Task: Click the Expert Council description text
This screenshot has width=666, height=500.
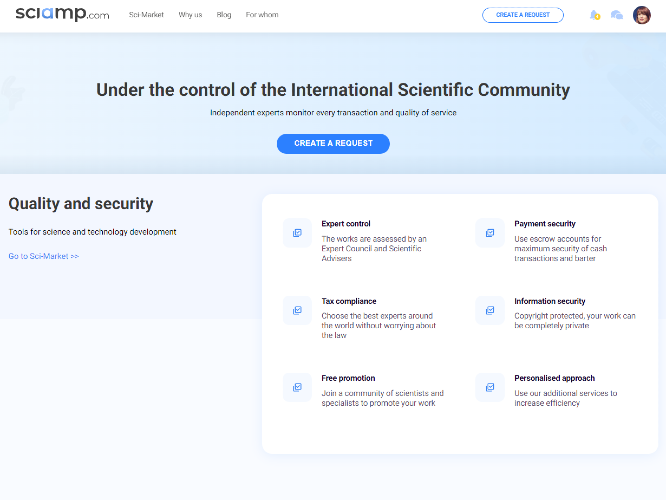Action: (374, 249)
